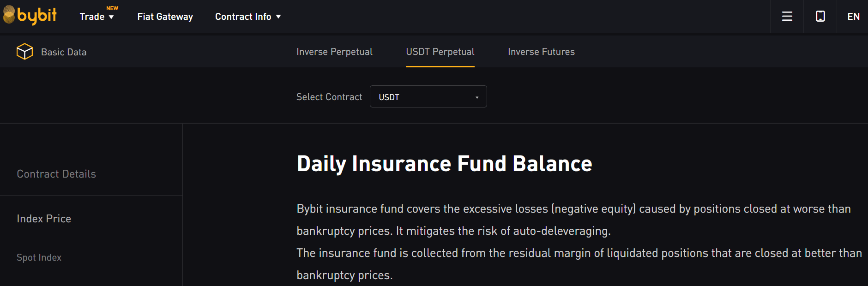Click the Basic Data cube icon
Image resolution: width=868 pixels, height=286 pixels.
click(x=24, y=52)
